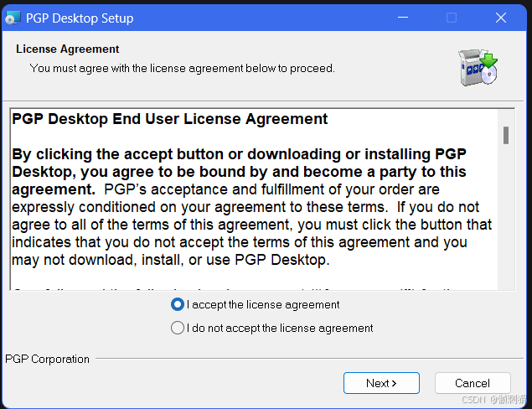The width and height of the screenshot is (532, 409).
Task: Click the "PGP Desktop End User License Agreement" heading
Action: coord(169,119)
